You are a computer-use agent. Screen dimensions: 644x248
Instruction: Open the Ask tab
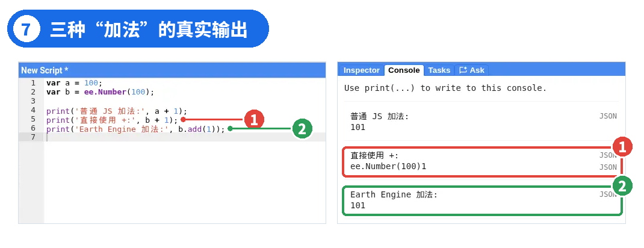pos(471,70)
